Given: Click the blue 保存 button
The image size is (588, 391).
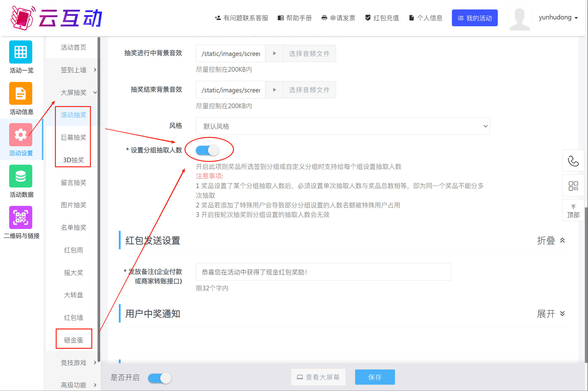Looking at the screenshot, I should point(375,377).
